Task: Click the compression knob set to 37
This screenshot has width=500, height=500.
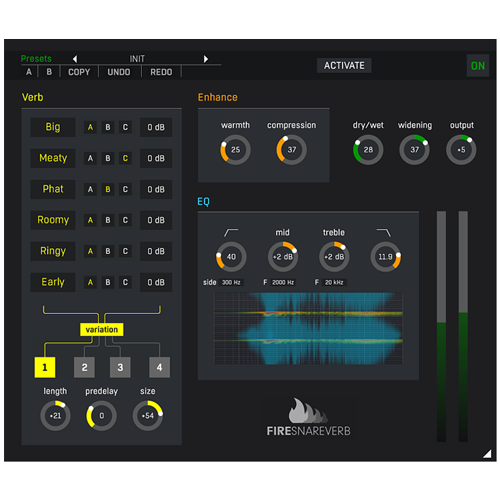Action: coord(292,150)
